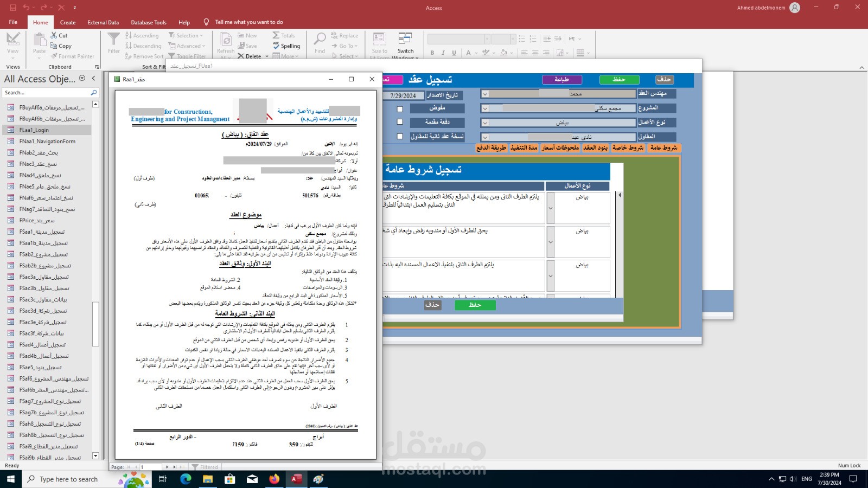Open FLaa1_Login form in navigation pane

[x=34, y=130]
